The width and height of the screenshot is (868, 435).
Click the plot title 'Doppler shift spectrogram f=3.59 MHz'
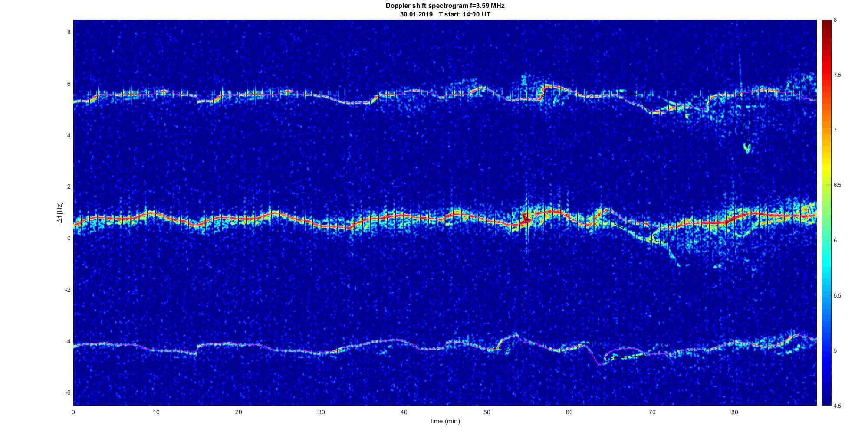445,6
